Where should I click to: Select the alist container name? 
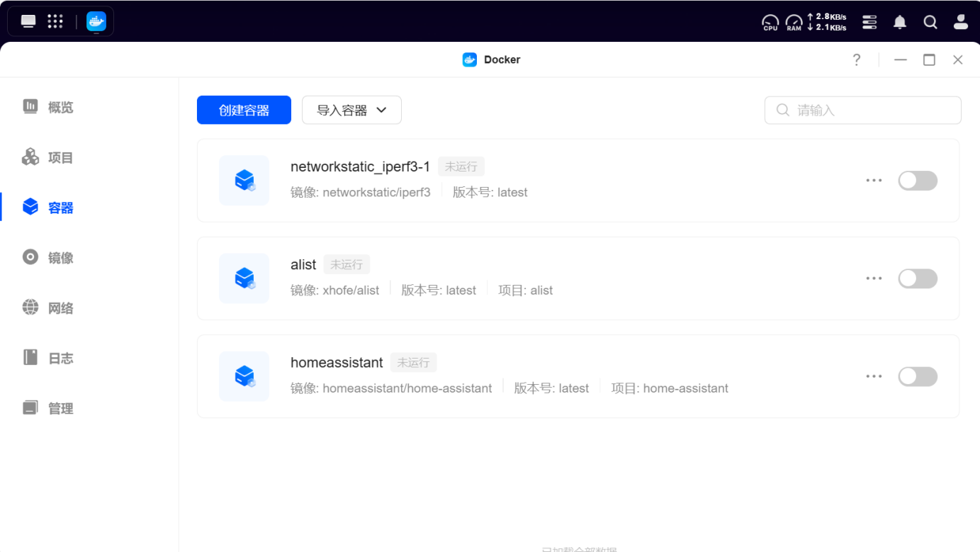pos(303,264)
